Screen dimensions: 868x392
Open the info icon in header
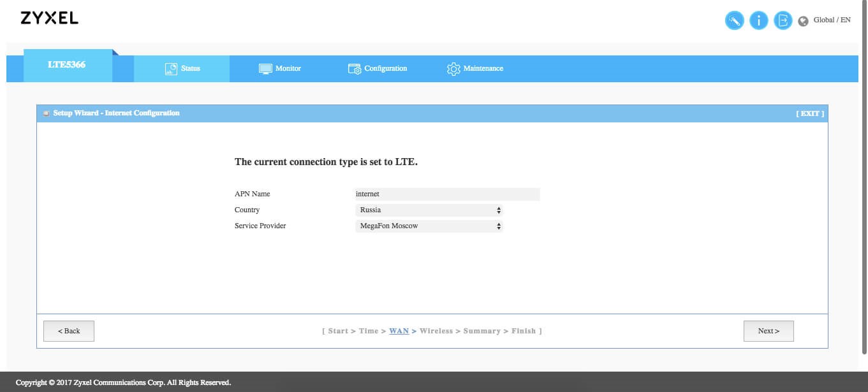[x=758, y=20]
